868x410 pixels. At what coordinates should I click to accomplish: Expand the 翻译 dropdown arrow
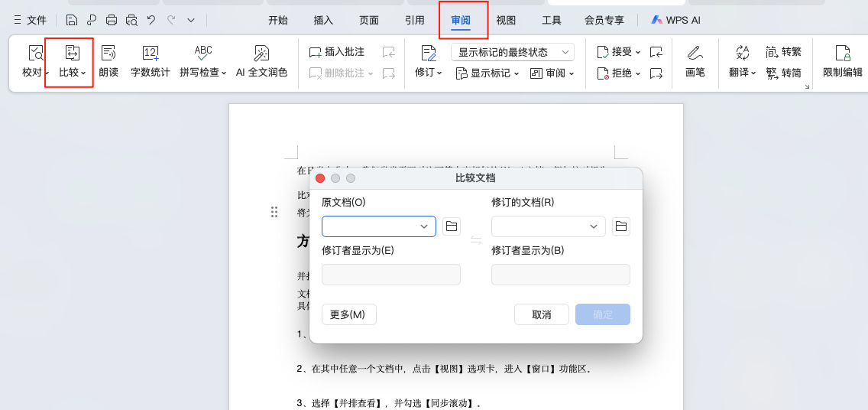(753, 73)
